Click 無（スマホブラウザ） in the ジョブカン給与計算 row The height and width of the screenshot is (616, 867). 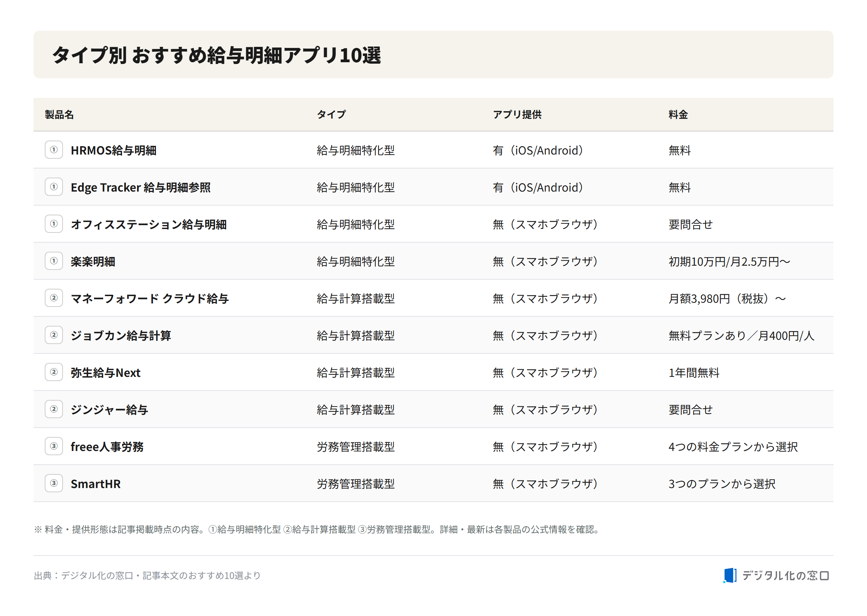coord(545,336)
